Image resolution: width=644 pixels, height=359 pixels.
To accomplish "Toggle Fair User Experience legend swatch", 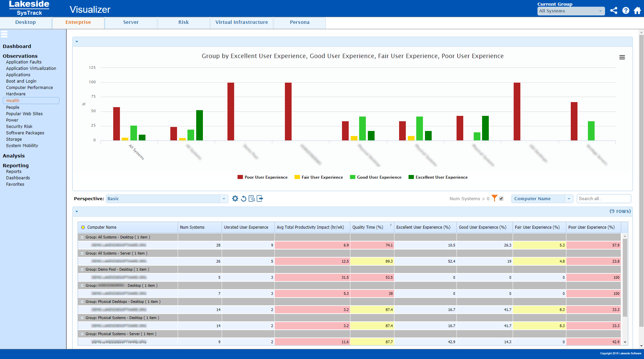I will coord(297,177).
